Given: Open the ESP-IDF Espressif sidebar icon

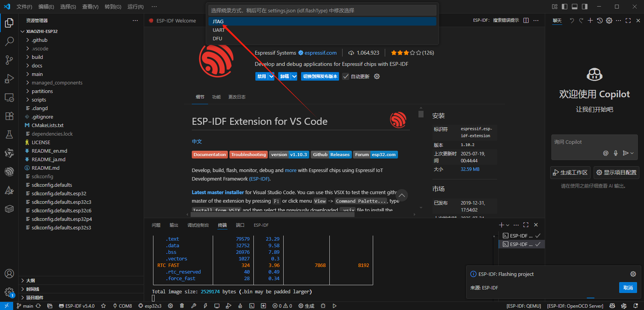Looking at the screenshot, I should click(9, 172).
